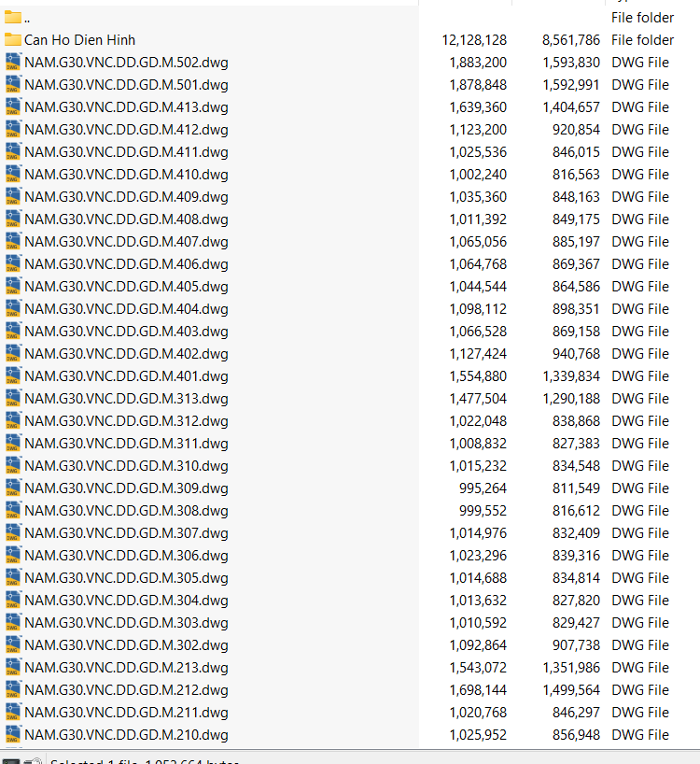This screenshot has width=700, height=764.
Task: Click the DWG icon of NAM.G30.VNC.DD.GD.M.409.dwg
Action: 13,197
